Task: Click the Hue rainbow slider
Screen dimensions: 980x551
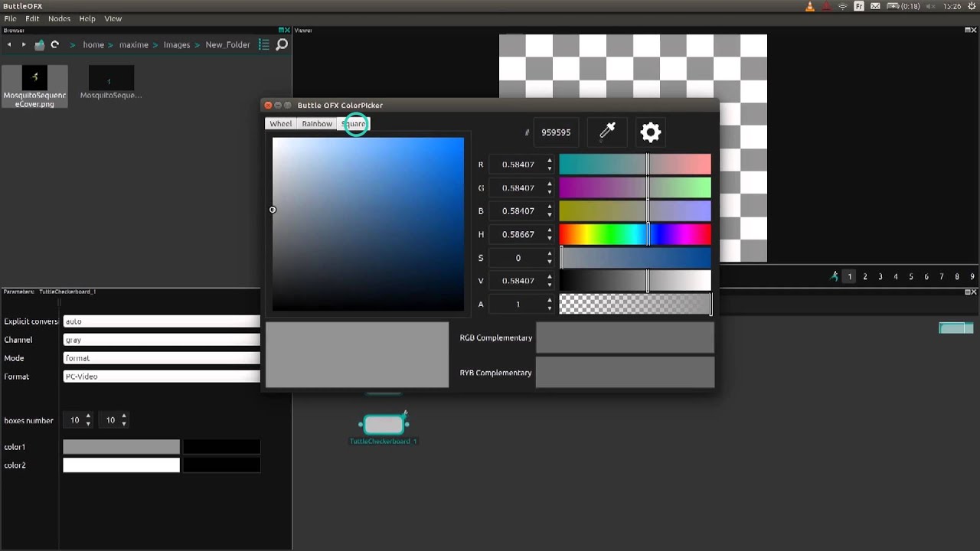Action: [x=635, y=234]
